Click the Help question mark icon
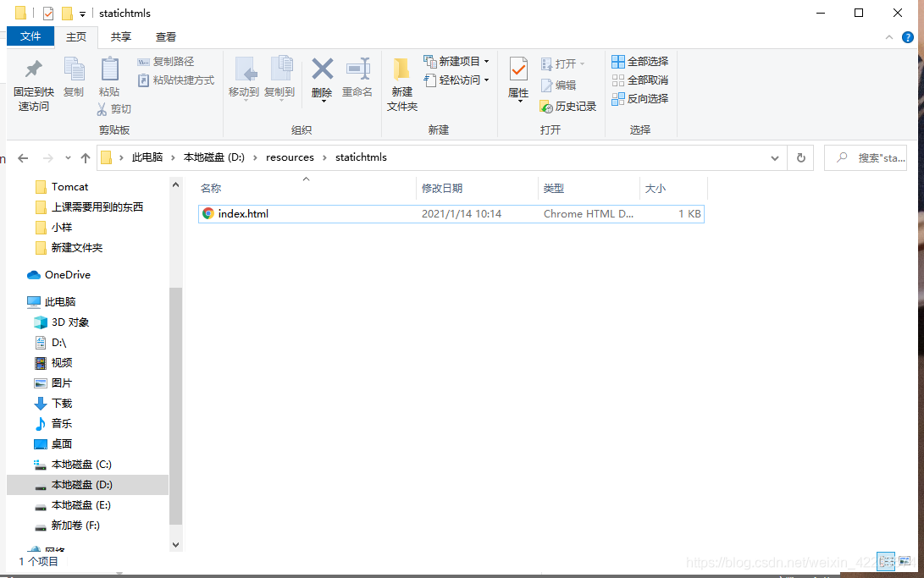The image size is (924, 578). [x=908, y=37]
